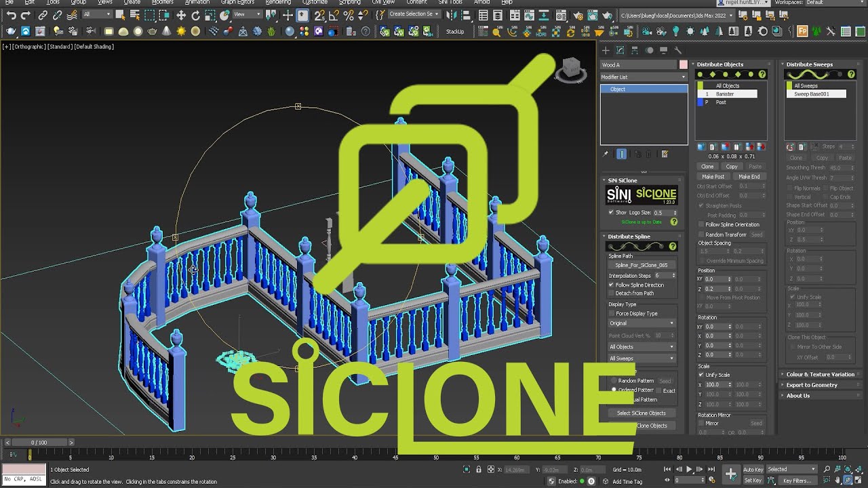Open the Rendering menu
The height and width of the screenshot is (488, 868).
pyautogui.click(x=278, y=2)
